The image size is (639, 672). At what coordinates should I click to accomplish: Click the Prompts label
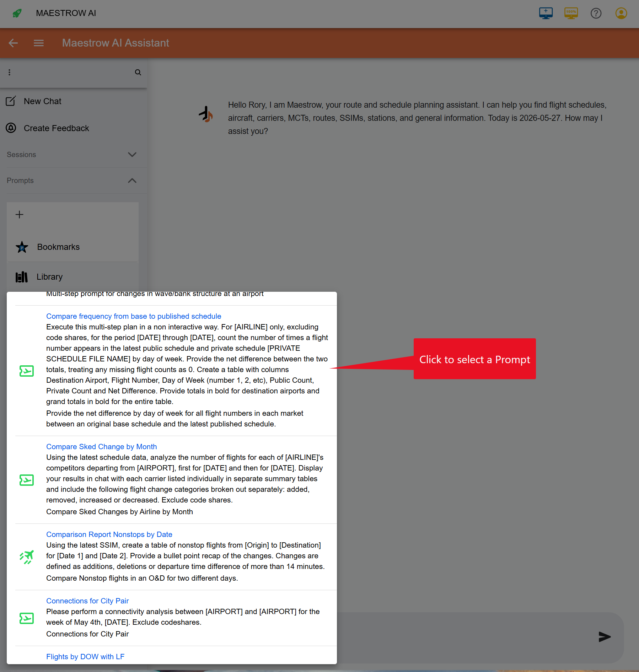[x=20, y=181]
